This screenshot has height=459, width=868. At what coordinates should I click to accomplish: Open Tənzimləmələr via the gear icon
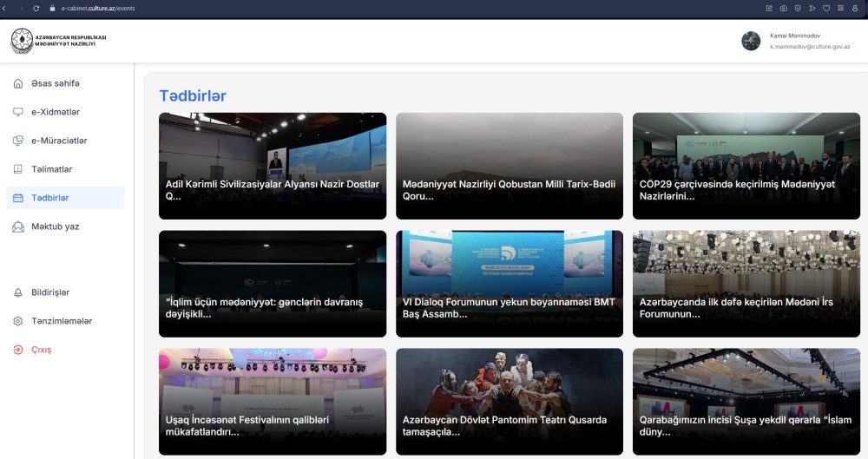click(18, 321)
